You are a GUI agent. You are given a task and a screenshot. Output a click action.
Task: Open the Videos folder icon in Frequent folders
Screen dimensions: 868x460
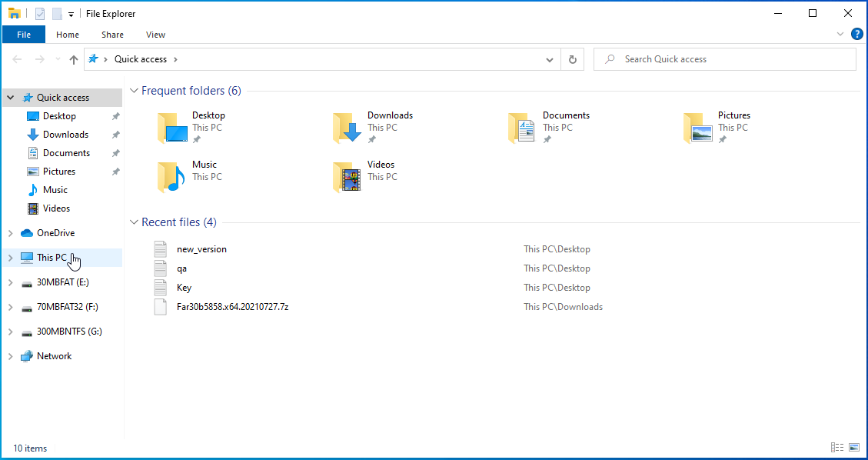click(347, 176)
